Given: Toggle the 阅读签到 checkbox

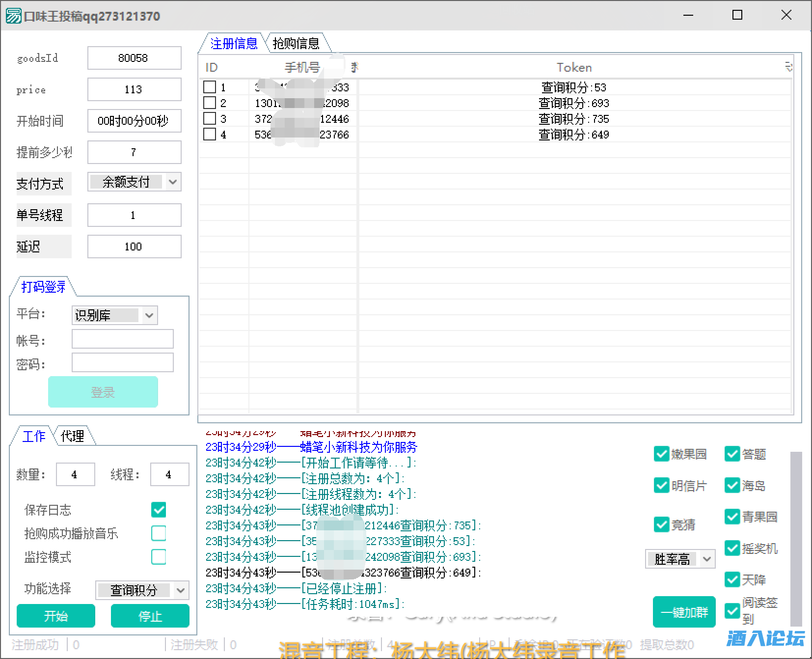Looking at the screenshot, I should (x=732, y=611).
